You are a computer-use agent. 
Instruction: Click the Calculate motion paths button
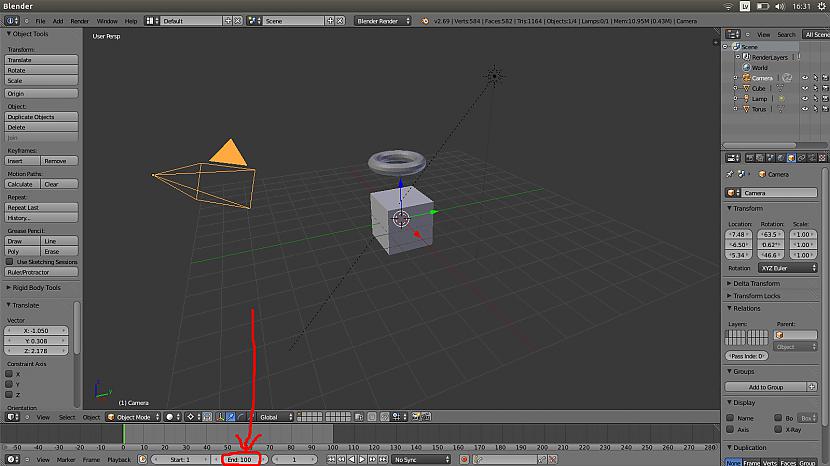22,184
